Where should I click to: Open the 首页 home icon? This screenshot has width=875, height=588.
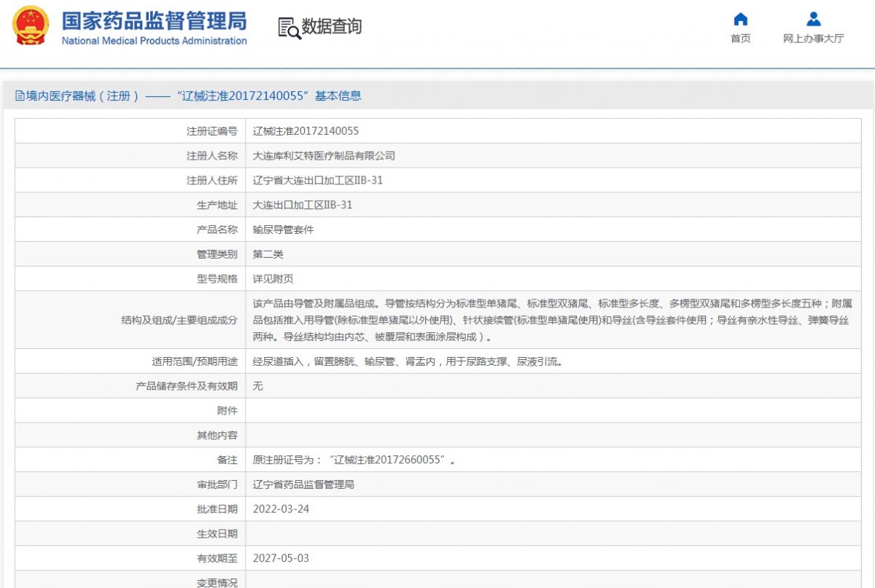coord(741,19)
